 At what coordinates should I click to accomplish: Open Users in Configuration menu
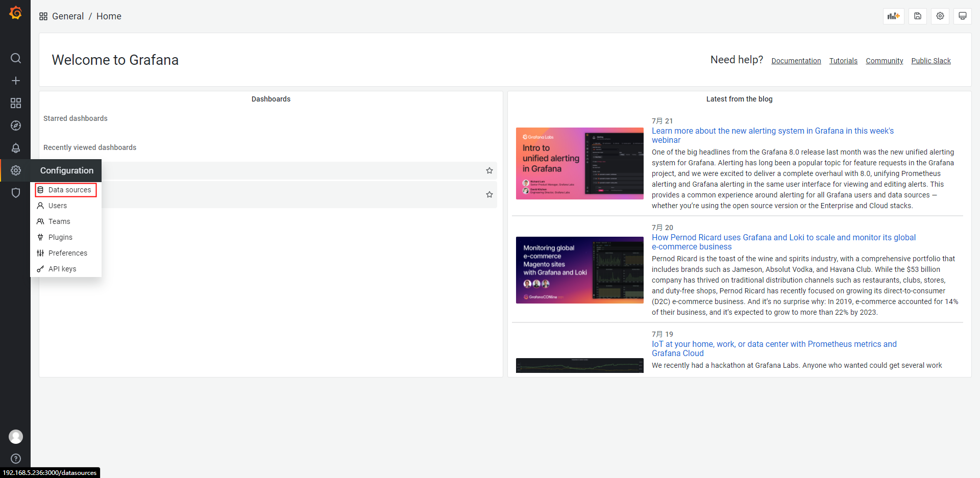click(x=66, y=206)
